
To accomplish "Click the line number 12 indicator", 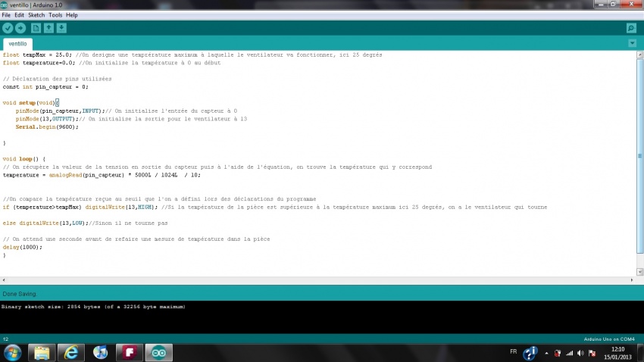I will pos(6,339).
